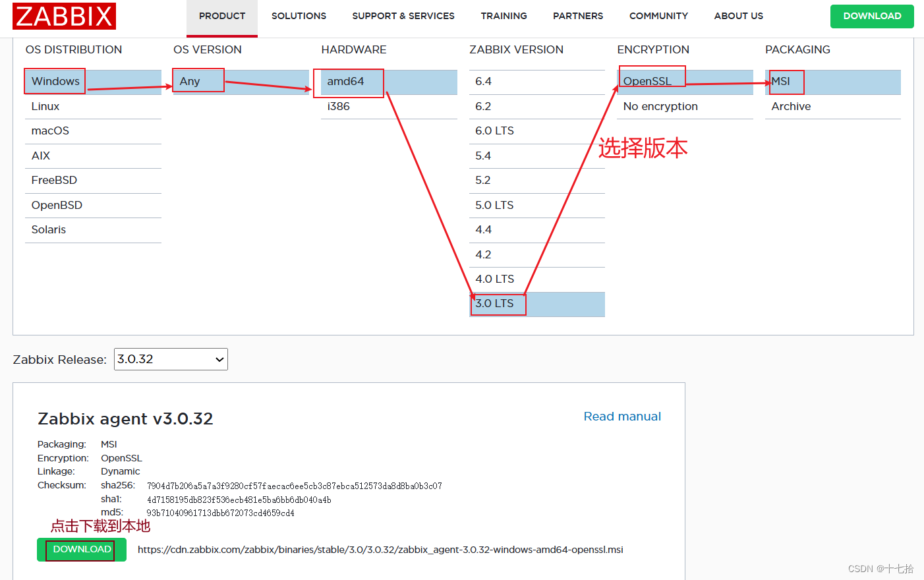The width and height of the screenshot is (924, 580).
Task: Click the sha256 checksum value
Action: pos(294,486)
